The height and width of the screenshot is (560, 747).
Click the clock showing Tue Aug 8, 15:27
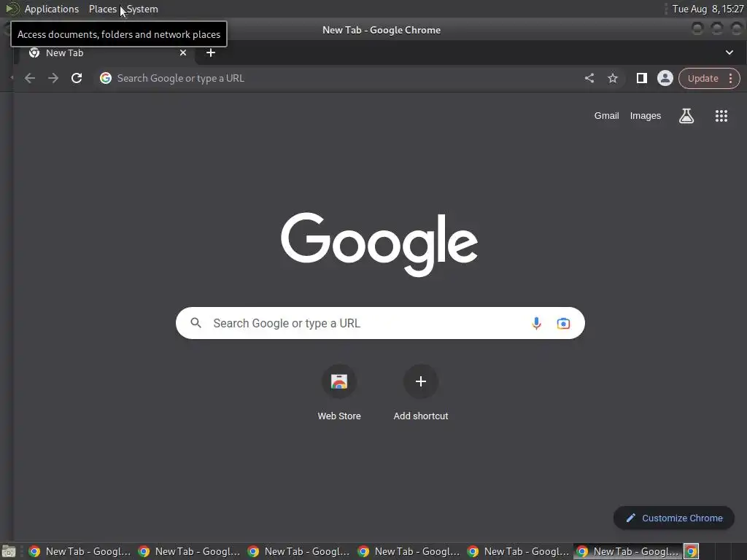(708, 9)
